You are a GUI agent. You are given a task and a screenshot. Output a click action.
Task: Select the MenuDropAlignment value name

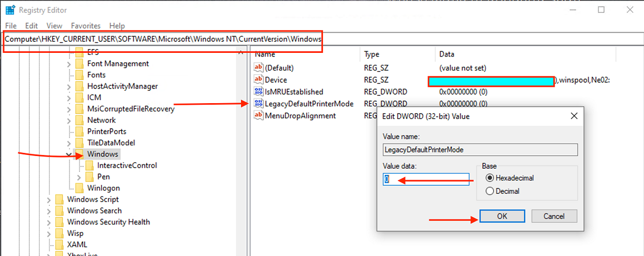click(x=300, y=116)
